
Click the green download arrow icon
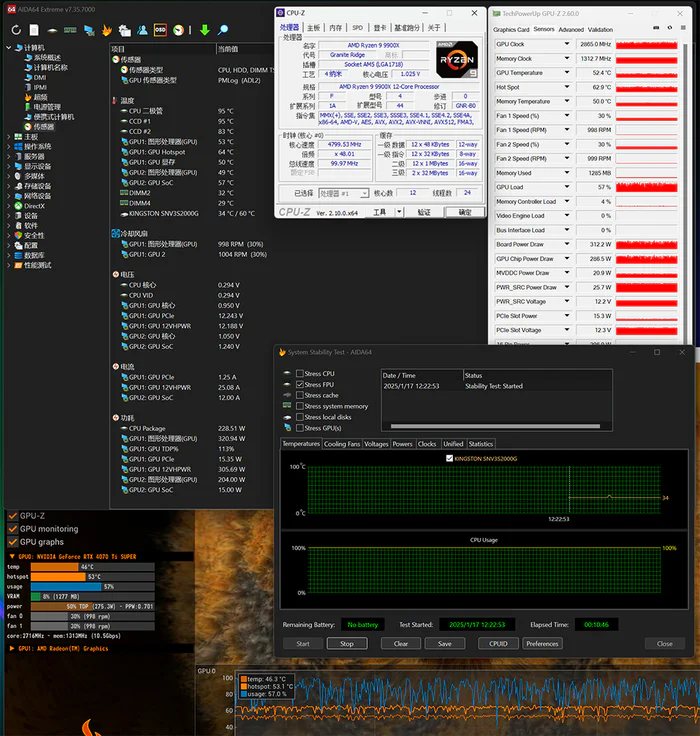(x=205, y=30)
